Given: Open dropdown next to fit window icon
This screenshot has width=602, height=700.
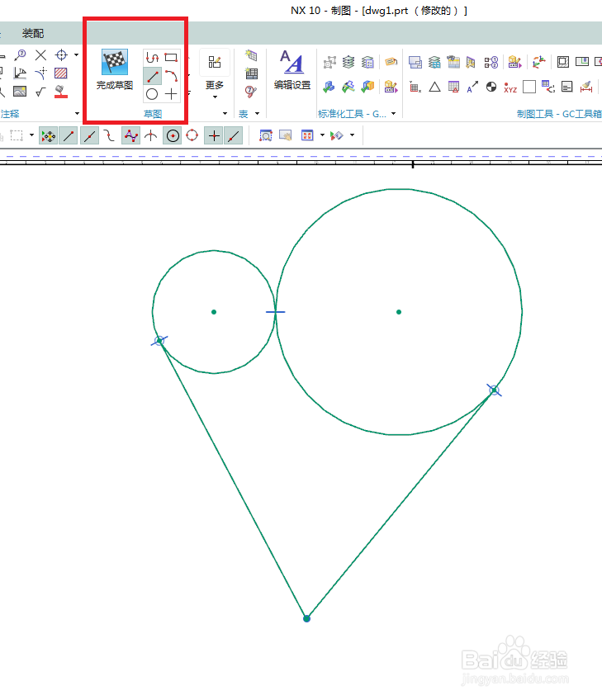Looking at the screenshot, I should point(322,135).
